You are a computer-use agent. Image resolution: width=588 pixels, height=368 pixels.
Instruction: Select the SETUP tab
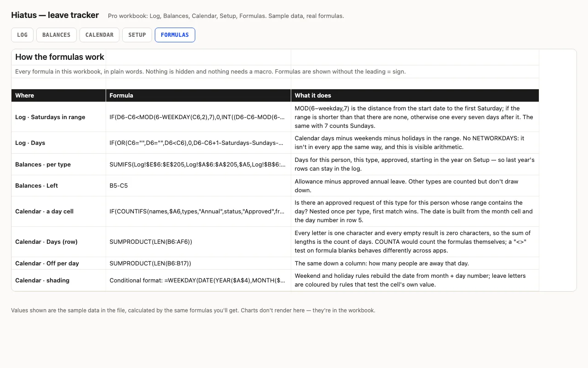click(137, 35)
